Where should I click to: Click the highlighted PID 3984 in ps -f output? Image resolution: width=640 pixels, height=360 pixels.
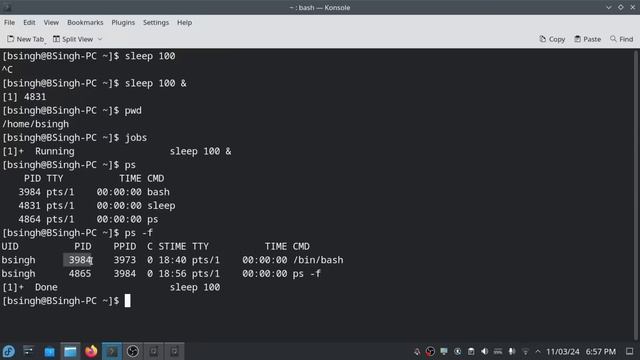point(80,260)
